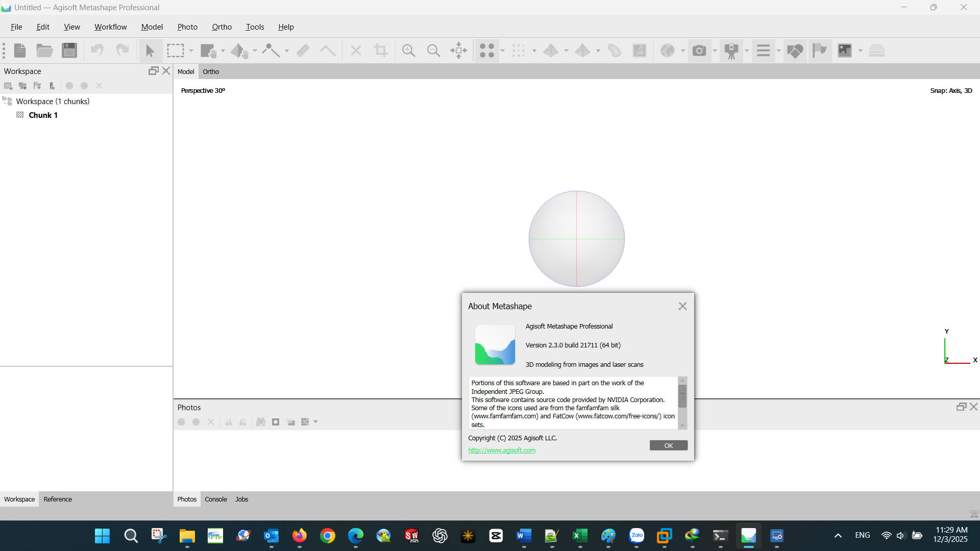Click the About dialog license text scrollbar
This screenshot has height=551, width=980.
[x=682, y=396]
